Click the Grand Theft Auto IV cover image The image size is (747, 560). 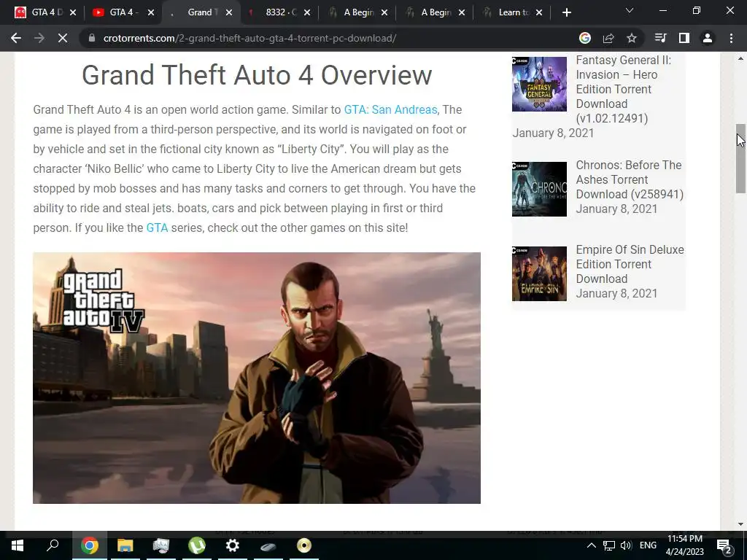click(x=257, y=378)
